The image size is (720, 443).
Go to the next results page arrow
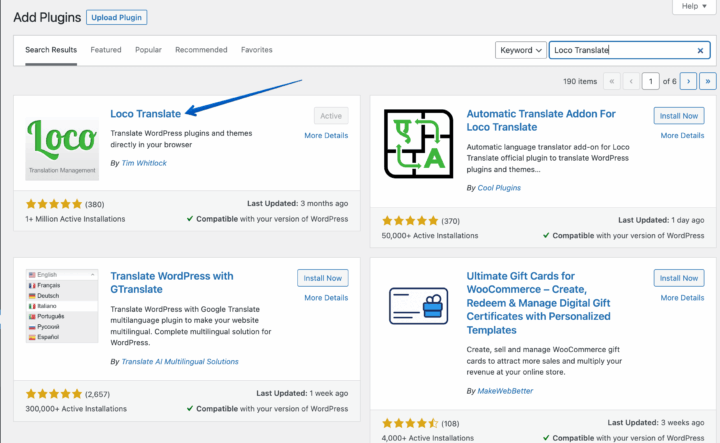tap(688, 81)
